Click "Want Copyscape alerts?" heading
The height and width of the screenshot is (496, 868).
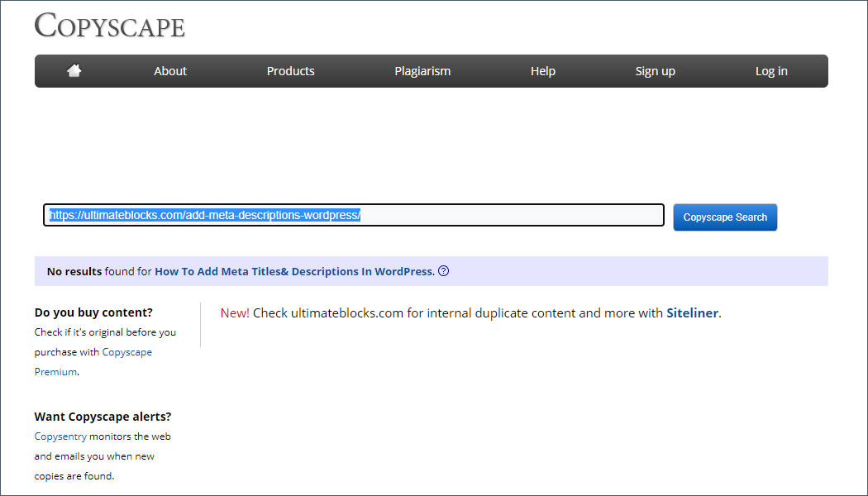pyautogui.click(x=103, y=417)
